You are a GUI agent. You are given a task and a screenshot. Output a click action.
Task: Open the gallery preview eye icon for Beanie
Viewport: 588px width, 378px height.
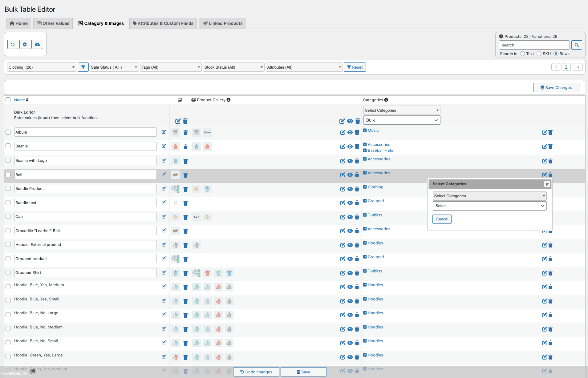350,147
